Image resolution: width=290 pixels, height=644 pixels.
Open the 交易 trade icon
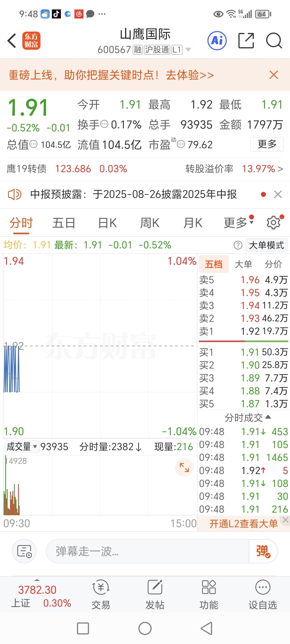[101, 595]
